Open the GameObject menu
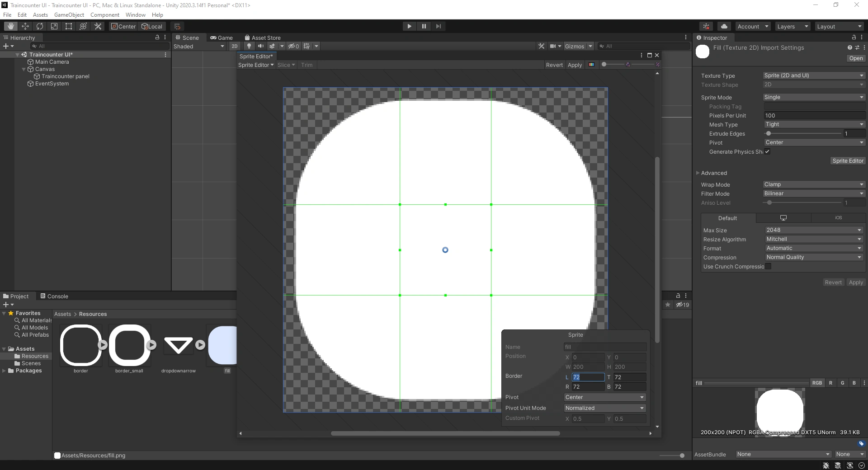 point(69,15)
